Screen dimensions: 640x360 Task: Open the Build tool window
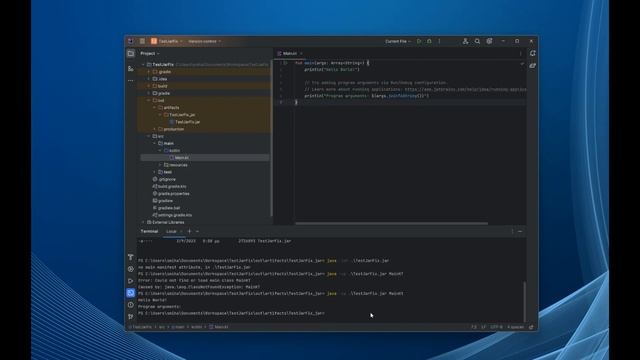coord(131,257)
